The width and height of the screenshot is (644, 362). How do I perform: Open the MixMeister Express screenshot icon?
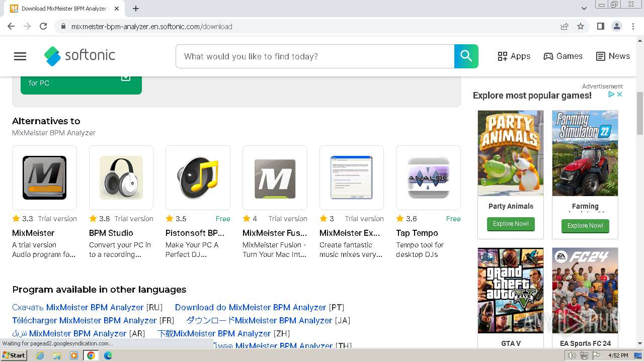click(352, 177)
